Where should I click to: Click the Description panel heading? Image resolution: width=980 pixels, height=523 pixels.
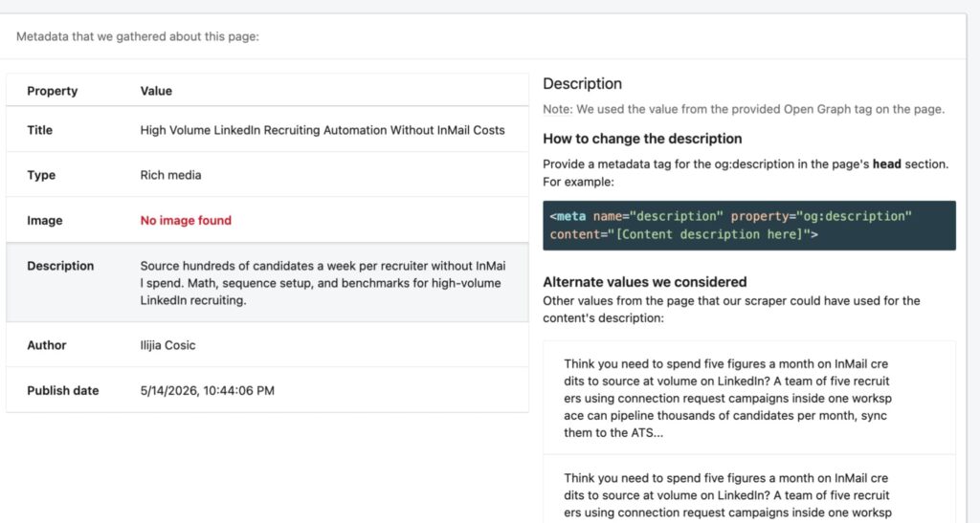pyautogui.click(x=582, y=83)
